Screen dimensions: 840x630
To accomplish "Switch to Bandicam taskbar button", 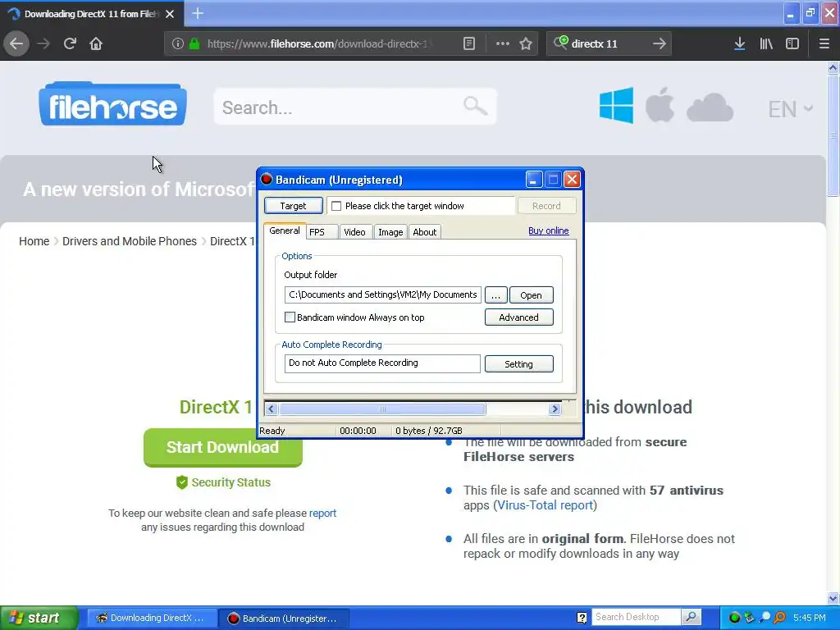I will click(283, 619).
